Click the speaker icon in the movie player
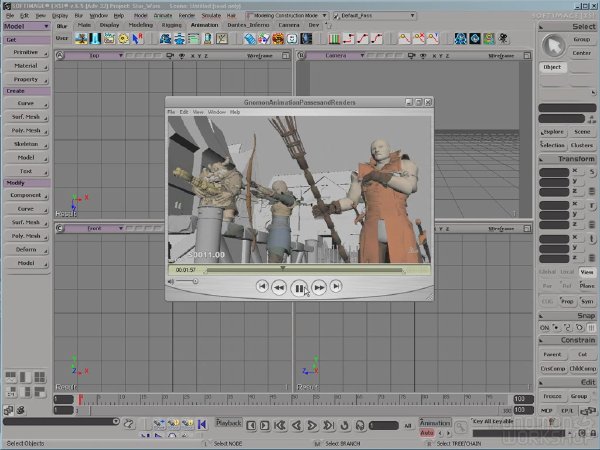This screenshot has width=600, height=450. [x=171, y=282]
